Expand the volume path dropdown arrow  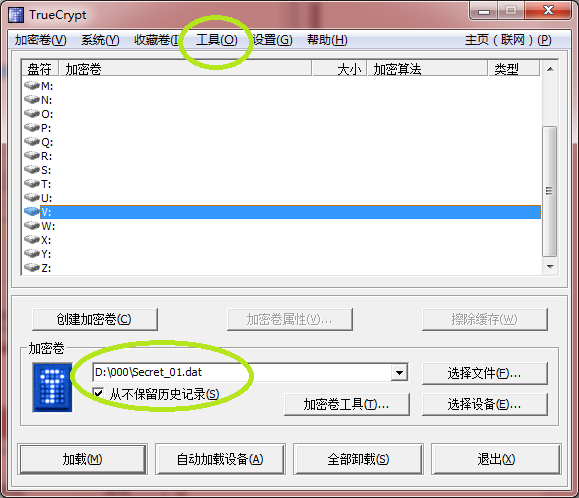click(x=399, y=372)
